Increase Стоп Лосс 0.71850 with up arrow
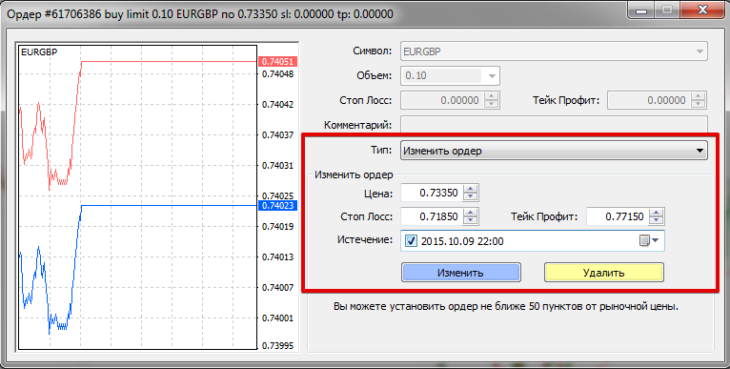This screenshot has height=369, width=730. pyautogui.click(x=471, y=212)
